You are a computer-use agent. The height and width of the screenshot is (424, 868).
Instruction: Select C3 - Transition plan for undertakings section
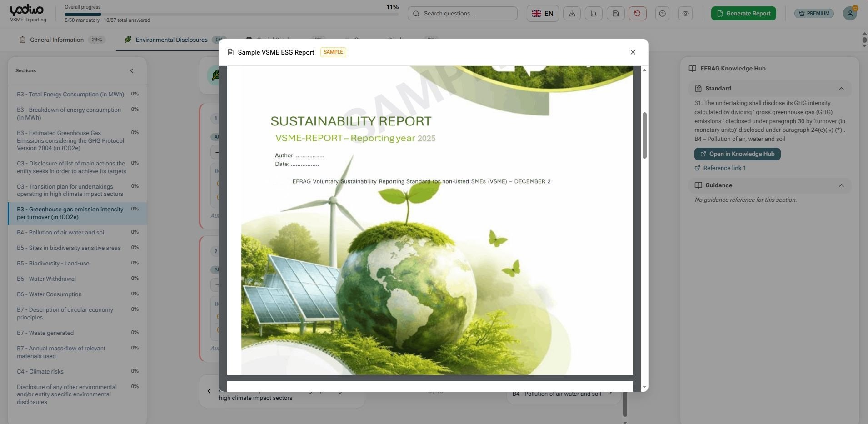click(x=77, y=190)
